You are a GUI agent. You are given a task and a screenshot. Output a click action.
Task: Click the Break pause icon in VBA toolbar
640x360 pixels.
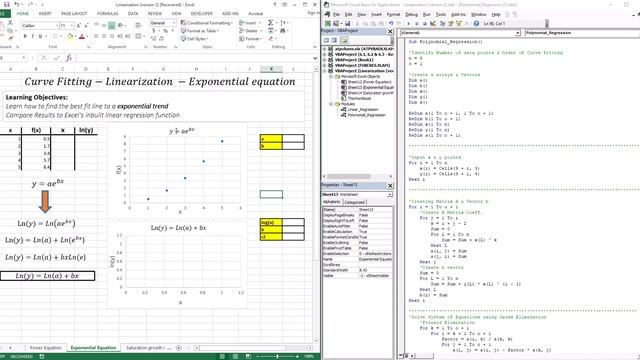(416, 24)
